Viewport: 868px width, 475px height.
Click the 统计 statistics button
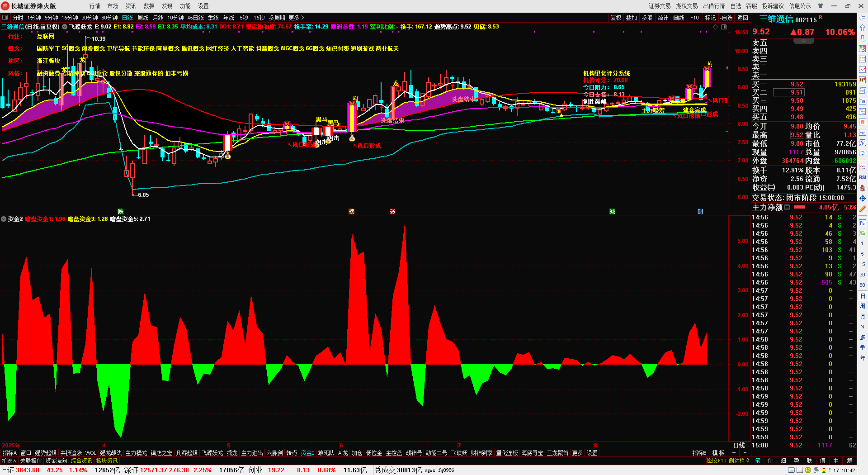[x=663, y=18]
